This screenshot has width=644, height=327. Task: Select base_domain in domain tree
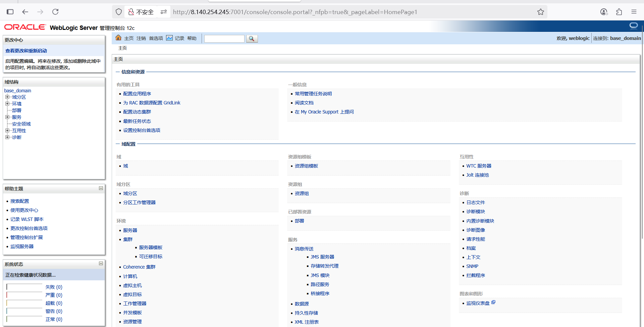point(17,91)
